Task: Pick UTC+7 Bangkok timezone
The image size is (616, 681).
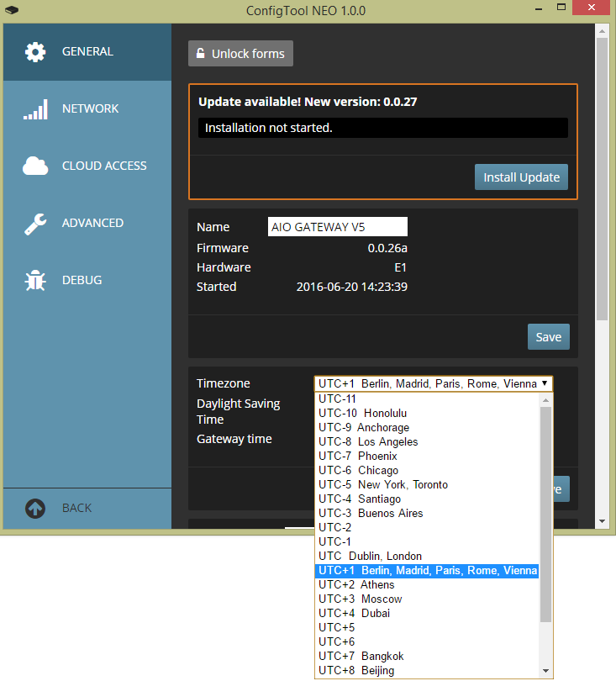Action: pyautogui.click(x=427, y=657)
